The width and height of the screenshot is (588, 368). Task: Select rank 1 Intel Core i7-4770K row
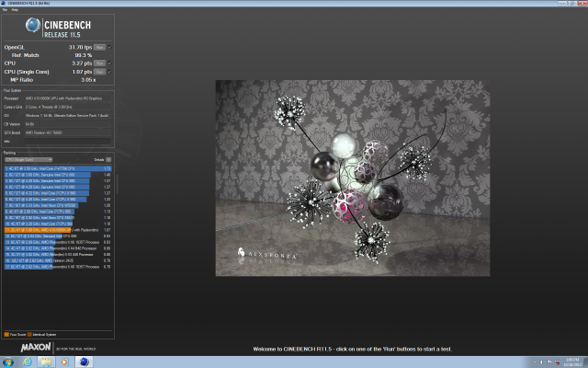click(x=58, y=168)
